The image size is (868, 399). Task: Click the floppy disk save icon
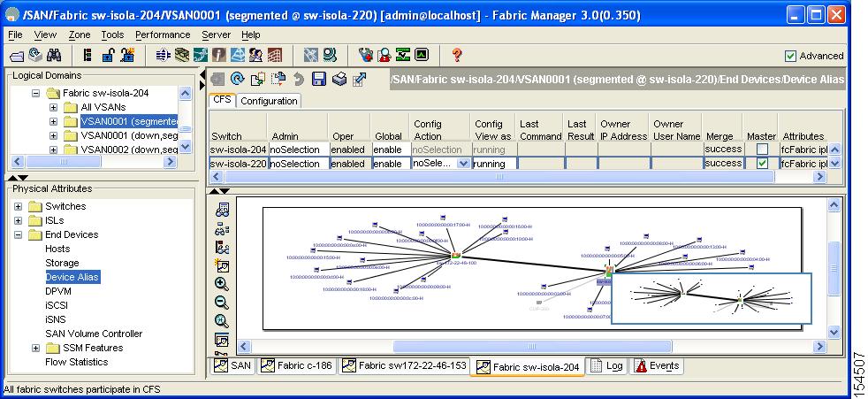point(319,80)
